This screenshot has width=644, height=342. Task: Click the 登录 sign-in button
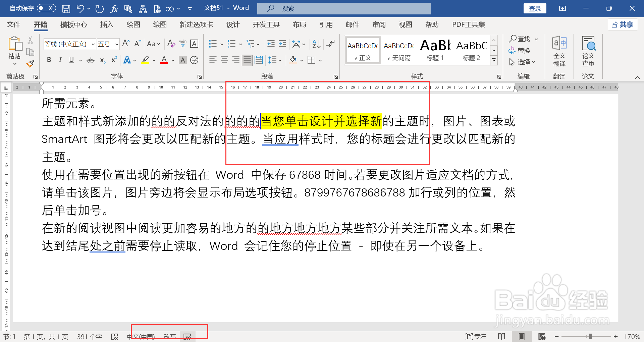tap(535, 8)
